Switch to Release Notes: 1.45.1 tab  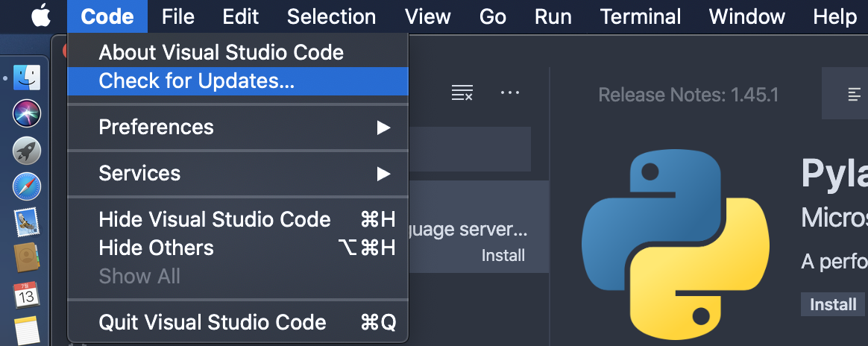pyautogui.click(x=688, y=95)
